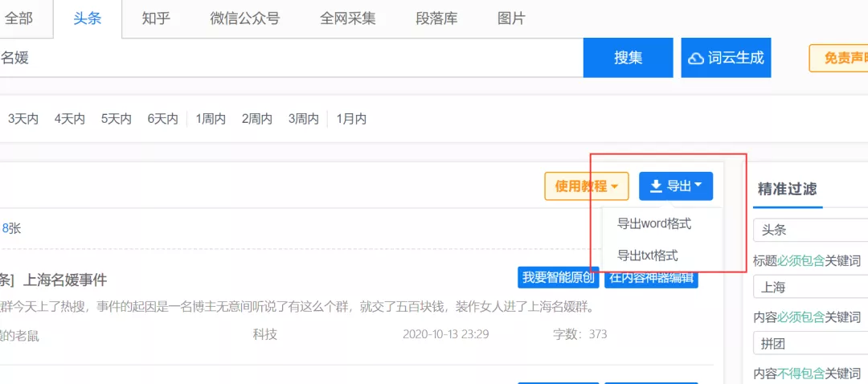Image resolution: width=868 pixels, height=384 pixels.
Task: Choose 导出txt格式 from export menu
Action: (x=647, y=255)
